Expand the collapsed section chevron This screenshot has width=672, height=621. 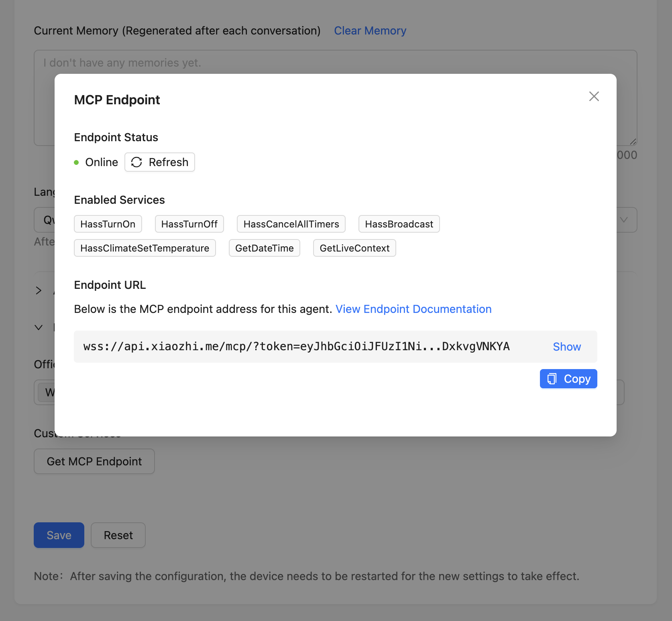click(39, 290)
